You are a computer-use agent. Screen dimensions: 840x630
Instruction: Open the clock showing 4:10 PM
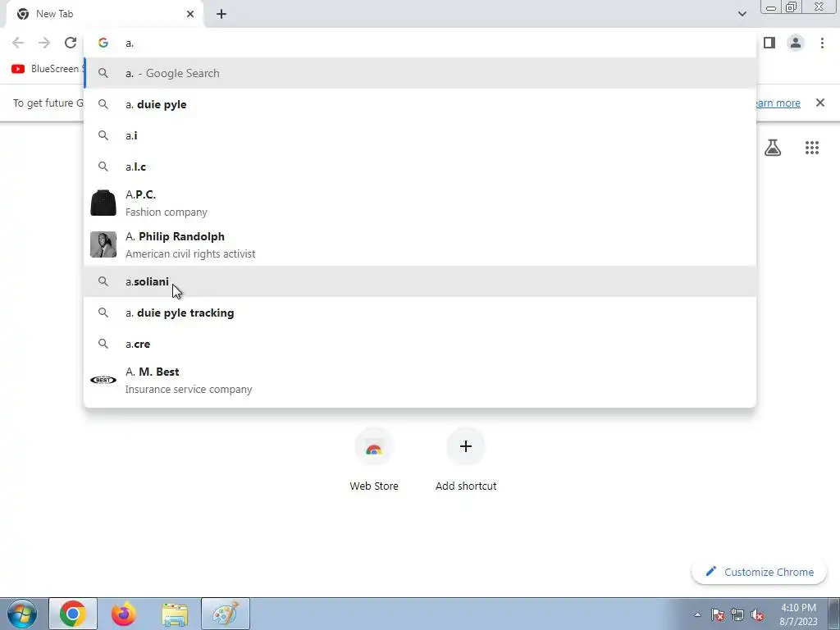[798, 614]
